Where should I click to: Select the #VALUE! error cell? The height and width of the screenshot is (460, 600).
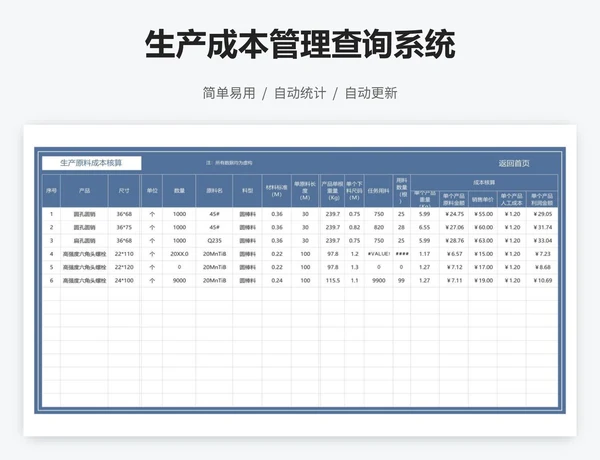pos(378,254)
